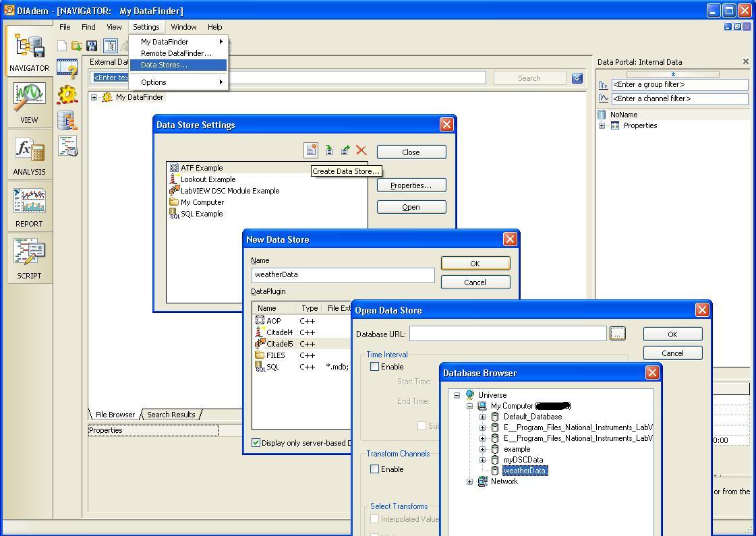This screenshot has height=536, width=756.
Task: Click the browse ellipsis button for Database URL
Action: [x=618, y=334]
